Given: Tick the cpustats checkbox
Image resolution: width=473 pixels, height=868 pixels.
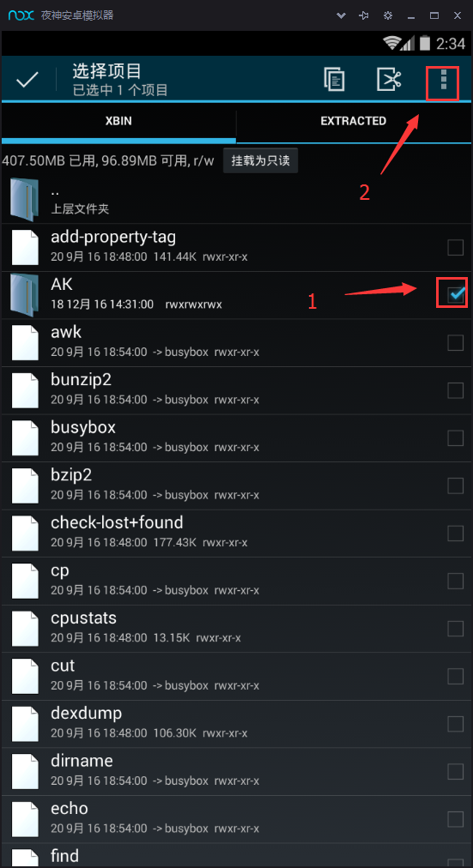Looking at the screenshot, I should [455, 629].
